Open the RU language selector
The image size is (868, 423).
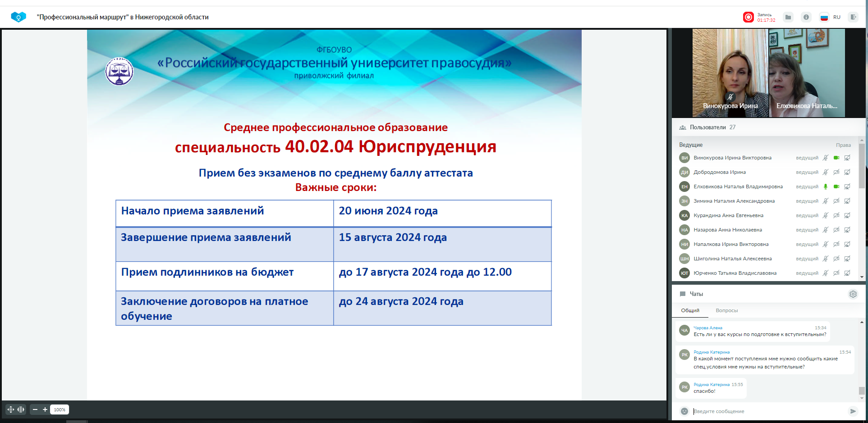pyautogui.click(x=831, y=17)
